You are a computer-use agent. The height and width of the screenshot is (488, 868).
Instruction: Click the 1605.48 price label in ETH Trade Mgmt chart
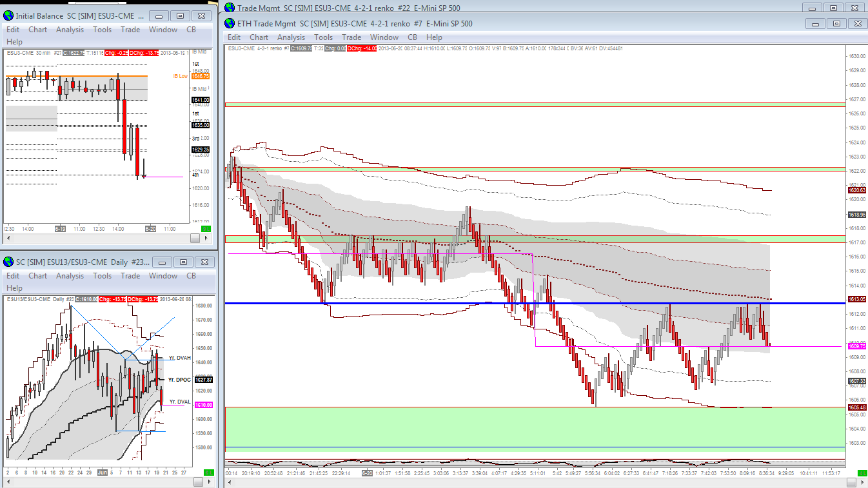tap(857, 407)
